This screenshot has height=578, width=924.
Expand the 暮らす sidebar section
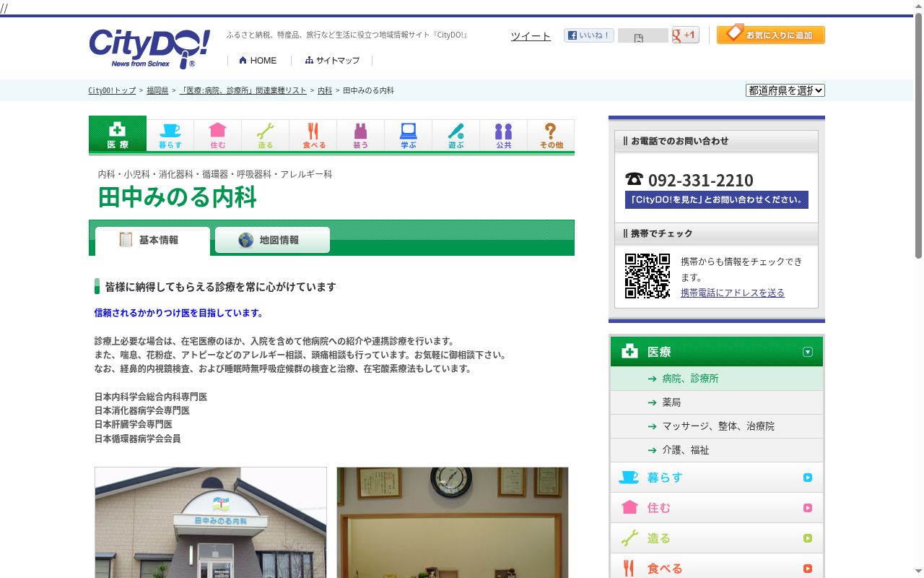pos(716,478)
